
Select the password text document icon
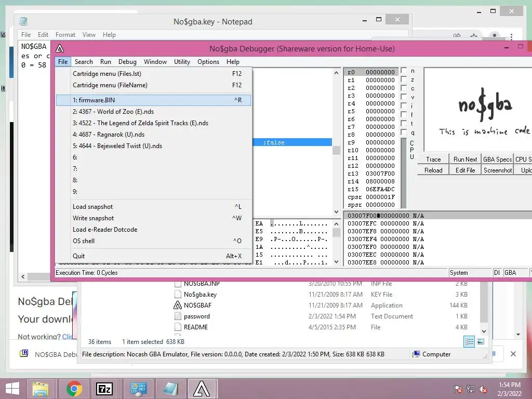[x=178, y=316]
